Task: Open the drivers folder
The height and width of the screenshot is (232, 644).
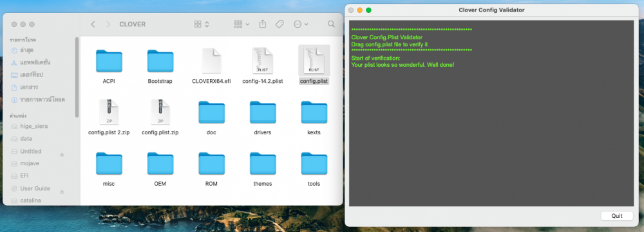Action: [x=263, y=112]
